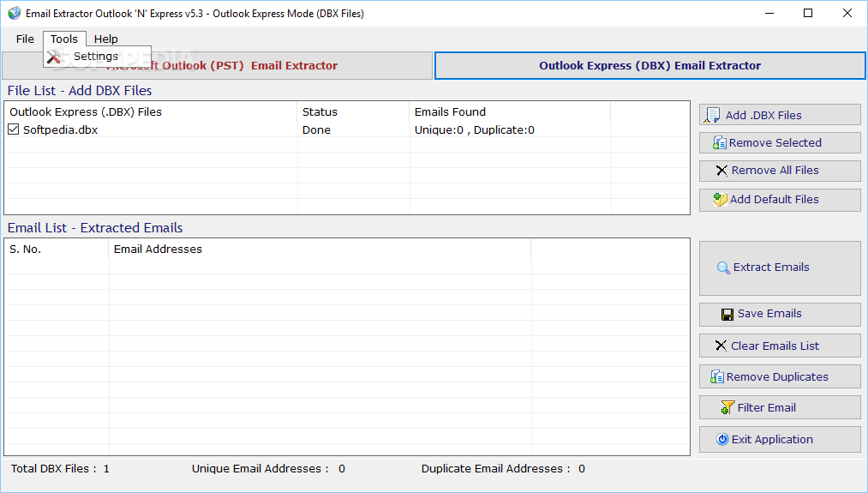The image size is (868, 493).
Task: Click Clear Emails List button
Action: point(780,346)
